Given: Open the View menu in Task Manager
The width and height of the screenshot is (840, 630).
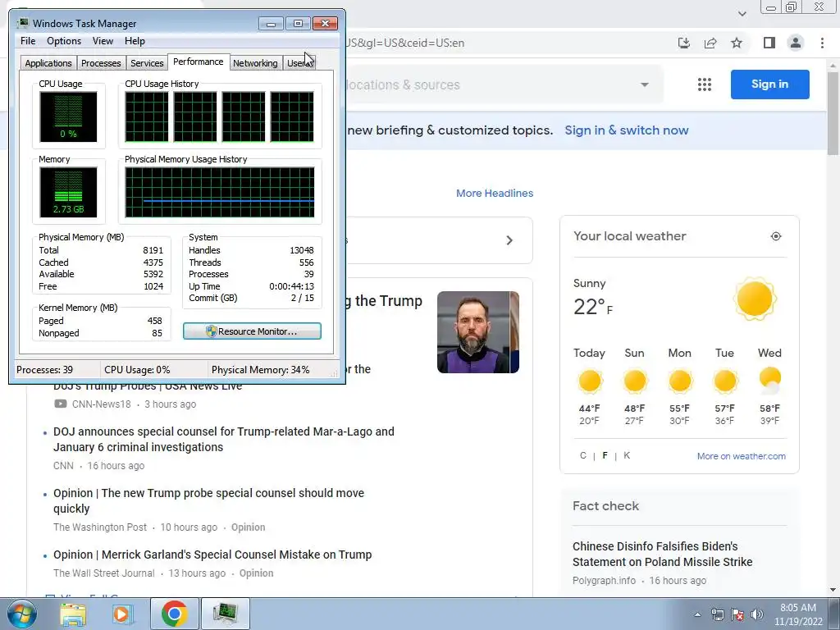Looking at the screenshot, I should coord(103,41).
